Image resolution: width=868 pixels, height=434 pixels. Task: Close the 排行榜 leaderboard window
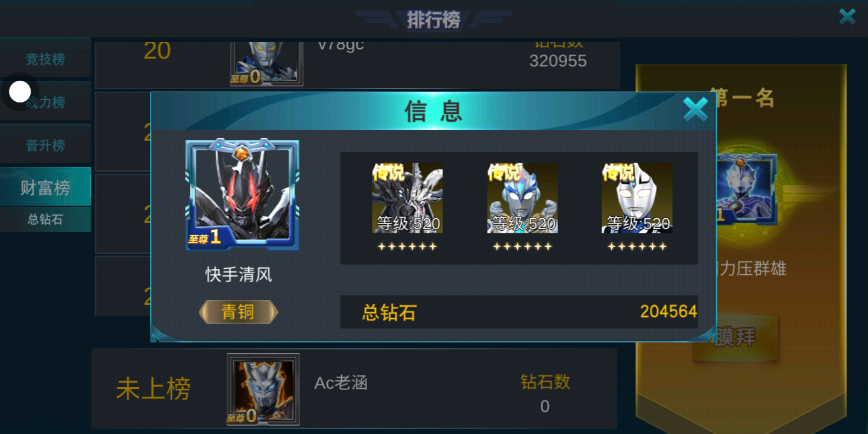pos(848,16)
